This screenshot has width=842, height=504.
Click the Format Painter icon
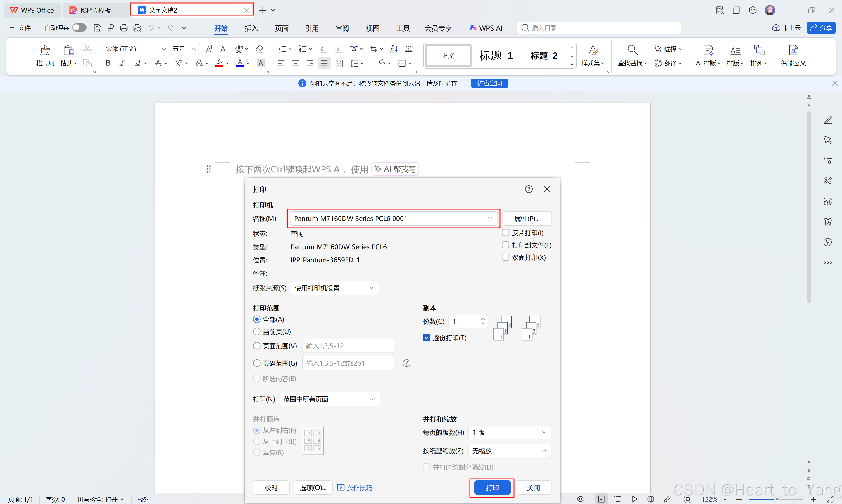click(x=45, y=51)
